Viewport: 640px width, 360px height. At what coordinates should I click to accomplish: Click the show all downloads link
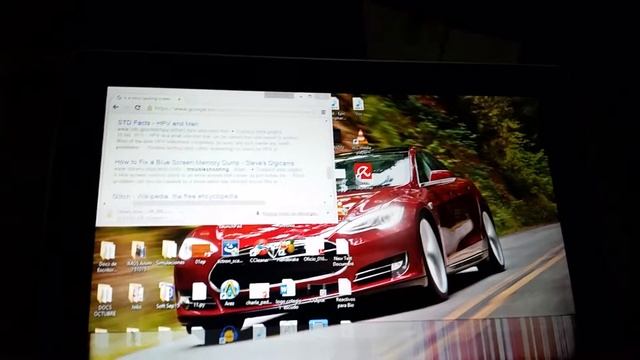[290, 214]
